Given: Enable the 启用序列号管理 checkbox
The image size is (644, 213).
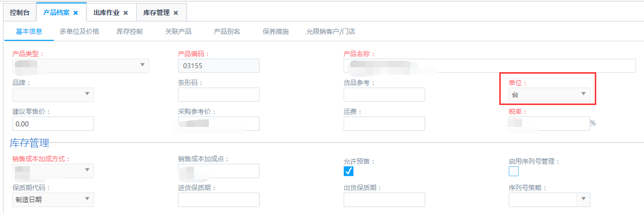Looking at the screenshot, I should coord(514,171).
